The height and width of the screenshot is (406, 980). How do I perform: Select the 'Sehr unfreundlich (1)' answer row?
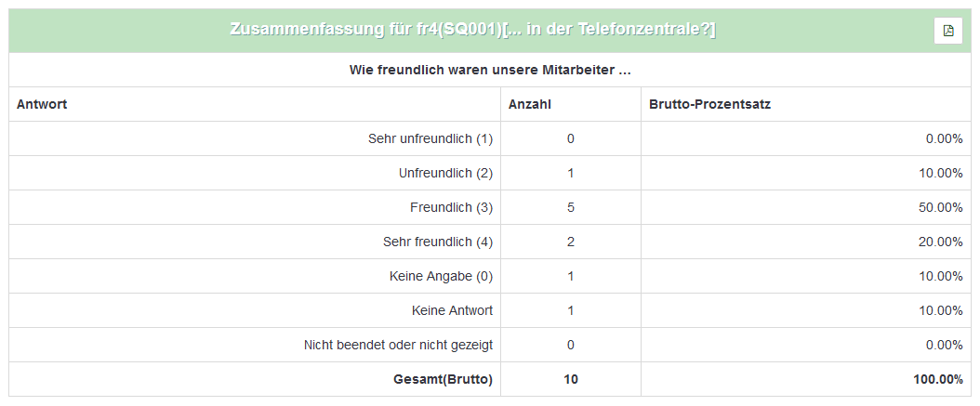(430, 138)
